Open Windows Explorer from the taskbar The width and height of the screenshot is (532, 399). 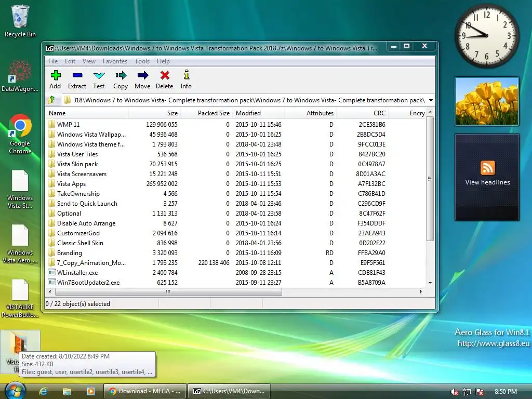(x=67, y=391)
